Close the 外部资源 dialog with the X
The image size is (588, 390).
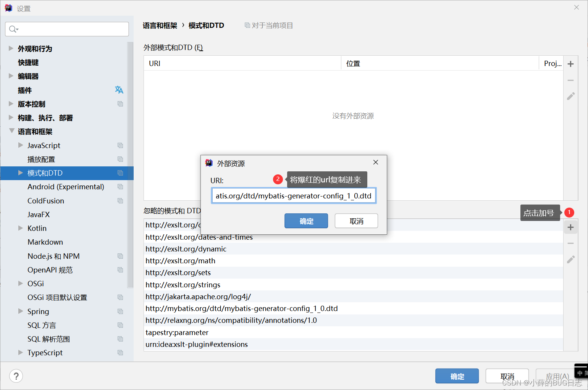tap(376, 162)
